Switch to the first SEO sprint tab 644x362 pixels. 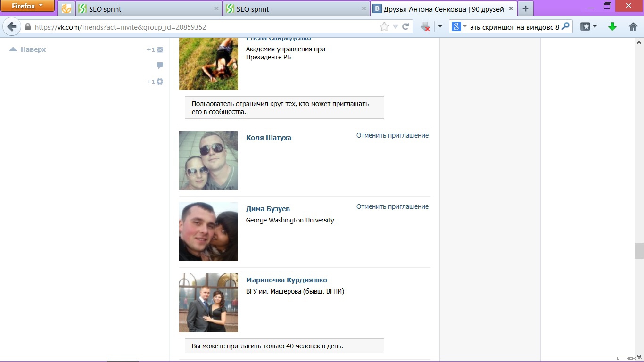tap(149, 9)
